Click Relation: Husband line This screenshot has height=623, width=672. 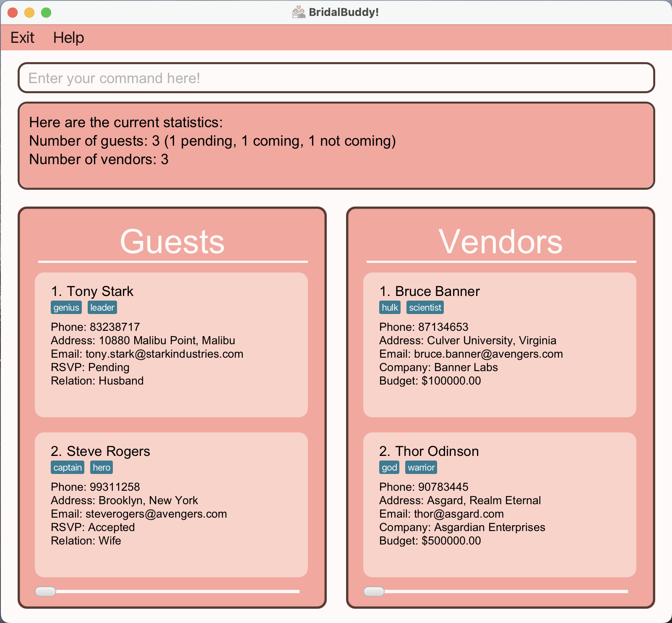pyautogui.click(x=97, y=381)
